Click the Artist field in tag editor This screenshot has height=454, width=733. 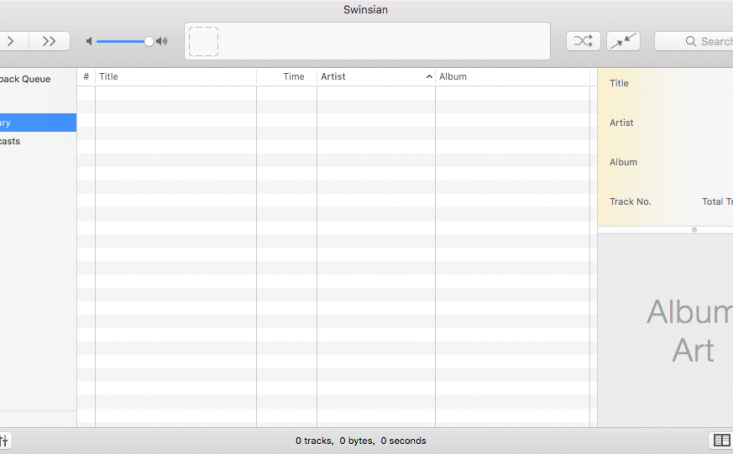tap(621, 123)
